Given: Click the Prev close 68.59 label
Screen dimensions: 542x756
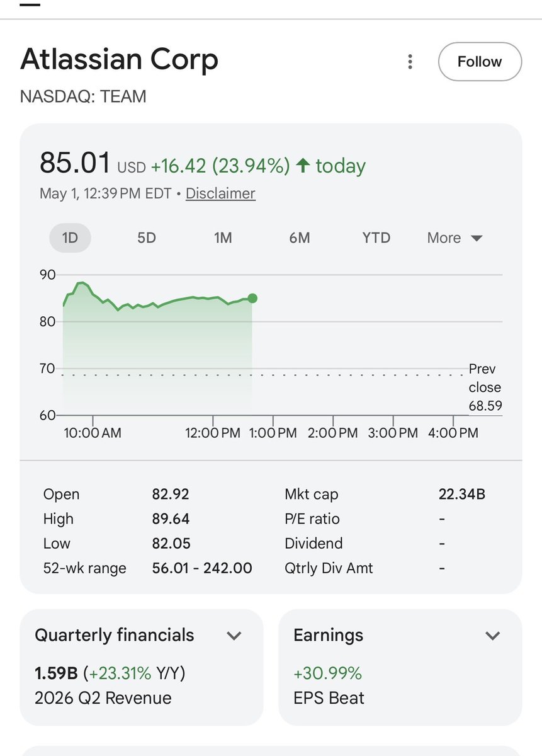Looking at the screenshot, I should coord(485,387).
